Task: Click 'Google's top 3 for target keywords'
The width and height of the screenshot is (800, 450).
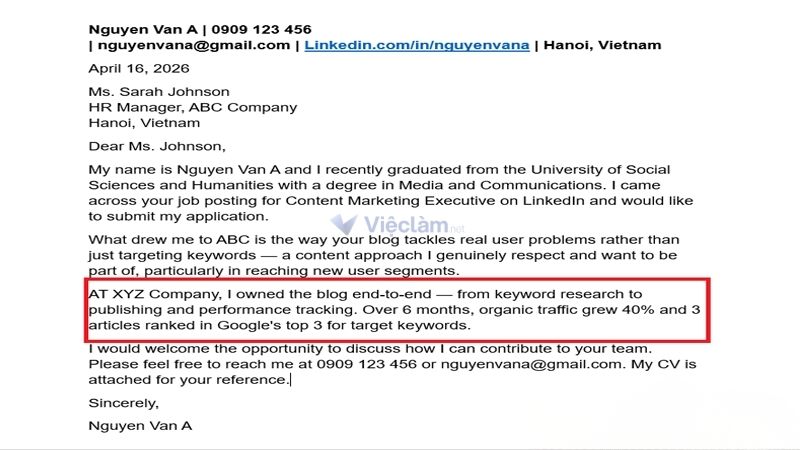Action: click(x=344, y=326)
